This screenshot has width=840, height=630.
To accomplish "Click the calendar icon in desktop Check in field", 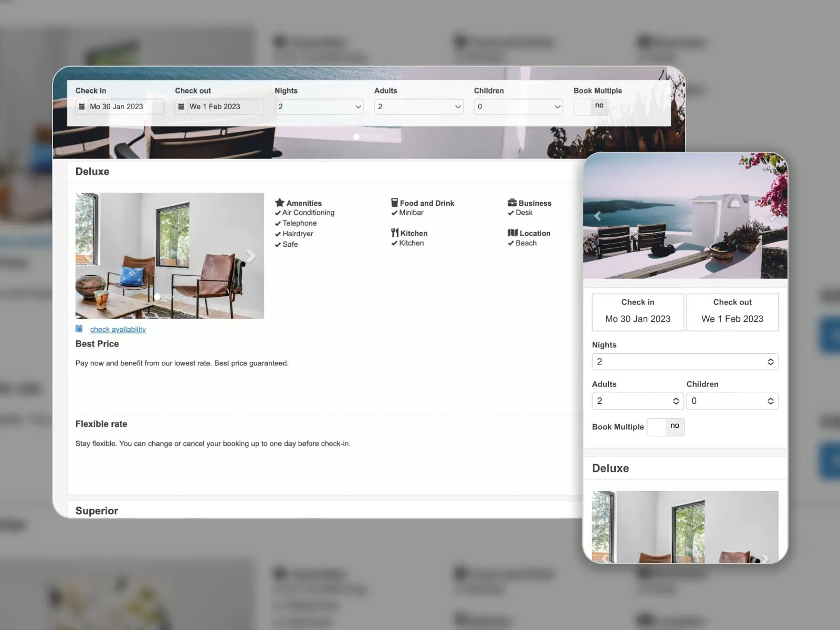I will pos(81,107).
